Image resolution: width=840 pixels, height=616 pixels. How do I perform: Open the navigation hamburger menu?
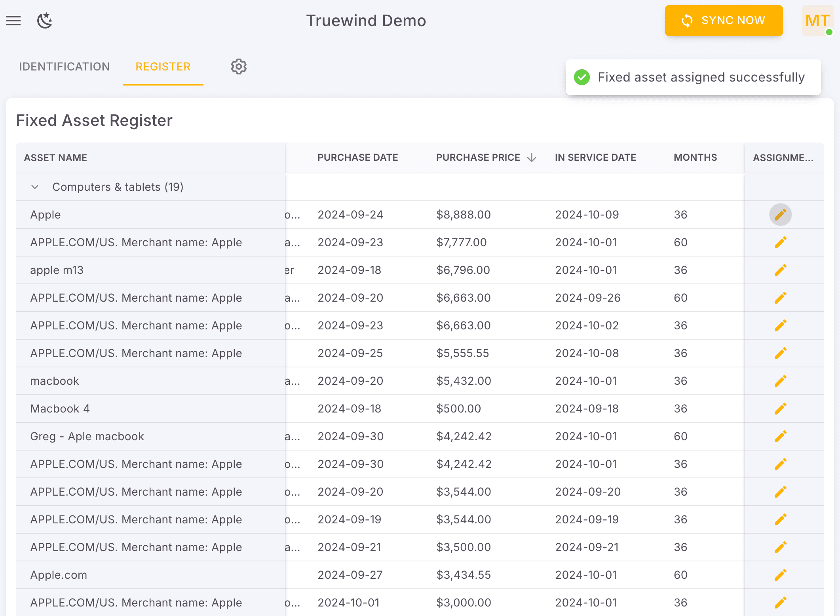[13, 21]
